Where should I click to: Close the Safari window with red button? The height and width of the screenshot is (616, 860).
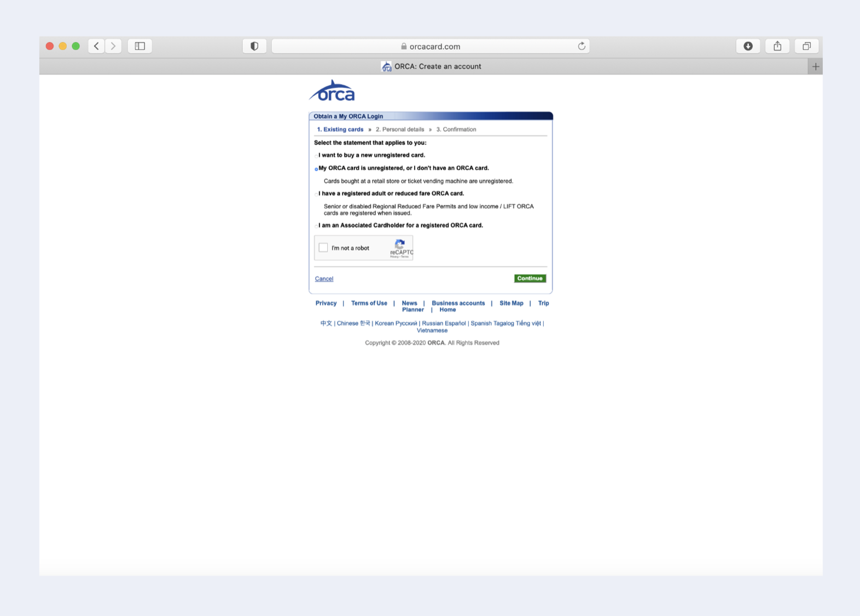(x=50, y=46)
